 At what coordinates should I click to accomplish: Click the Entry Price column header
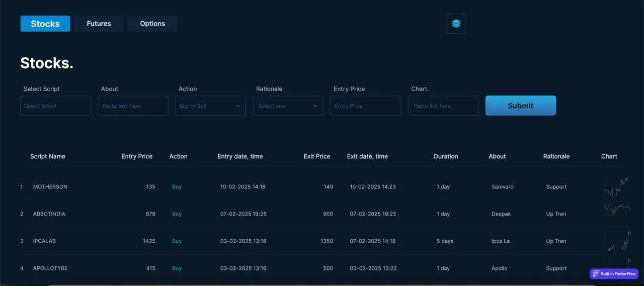click(137, 157)
